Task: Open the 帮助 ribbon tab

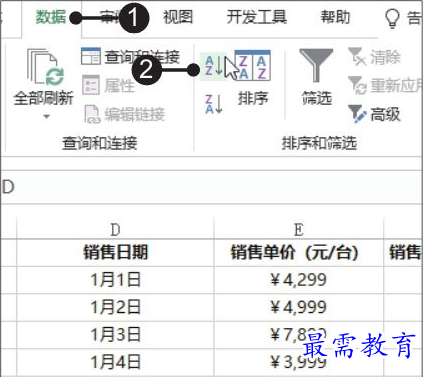Action: coord(335,17)
